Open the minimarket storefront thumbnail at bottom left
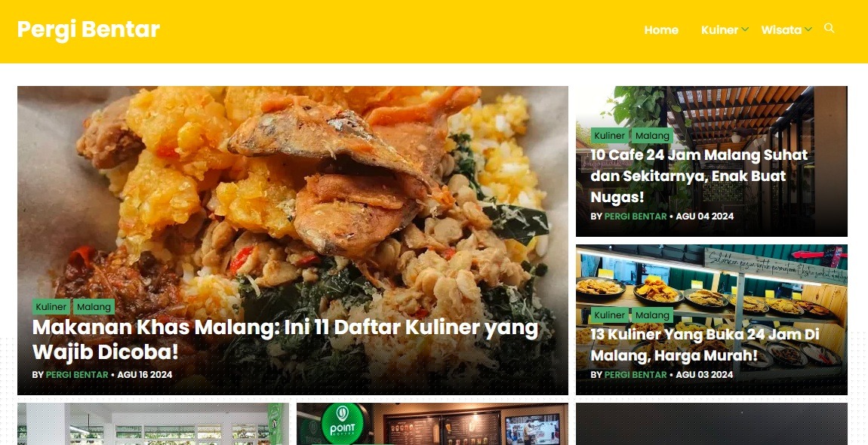This screenshot has height=445, width=868. 152,424
